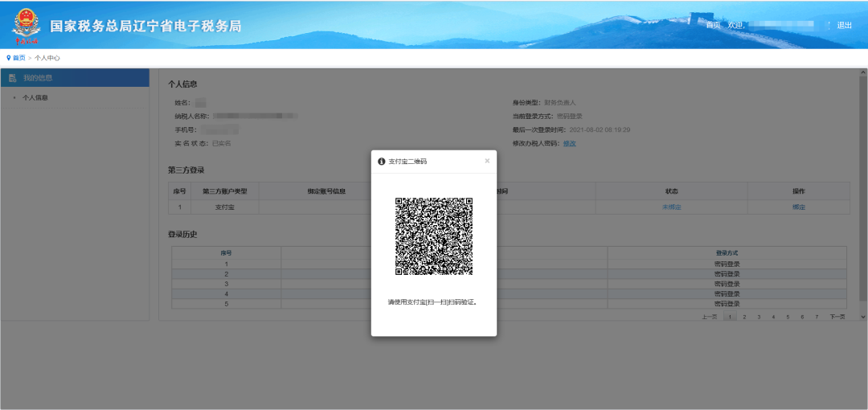Click 第三方登录 section heading
The image size is (868, 410).
click(x=186, y=170)
